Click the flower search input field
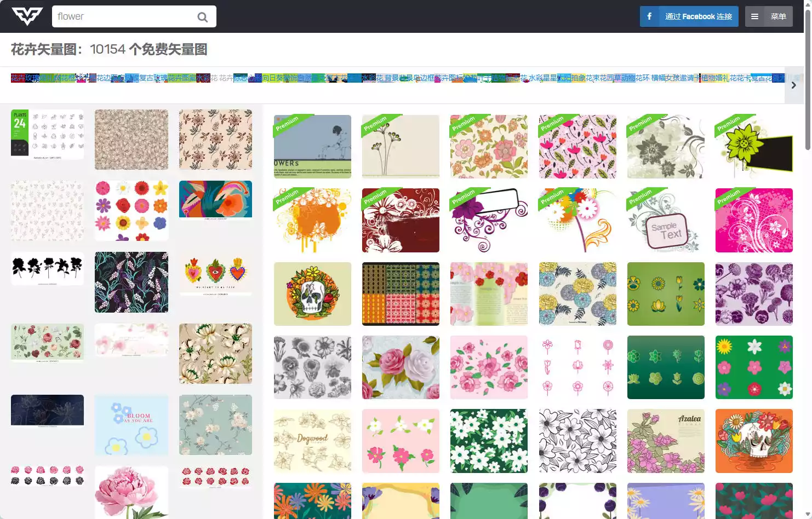 coord(134,16)
